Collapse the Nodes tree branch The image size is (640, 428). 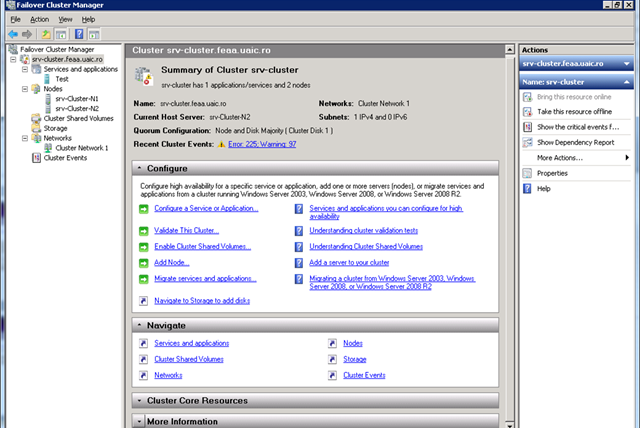(25, 89)
